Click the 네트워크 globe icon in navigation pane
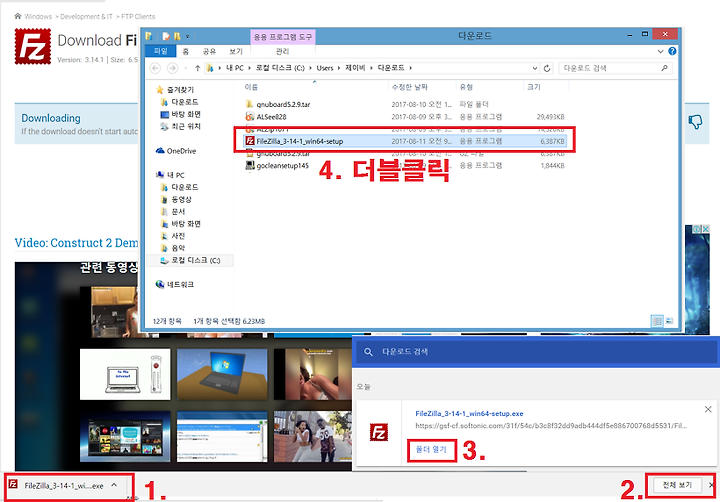The height and width of the screenshot is (502, 720). [x=160, y=284]
